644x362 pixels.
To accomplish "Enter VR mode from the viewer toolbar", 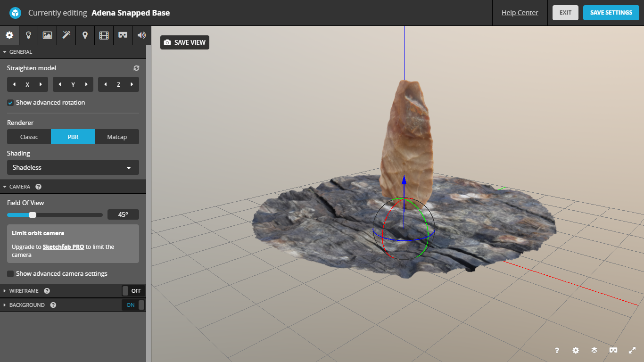I will (613, 350).
